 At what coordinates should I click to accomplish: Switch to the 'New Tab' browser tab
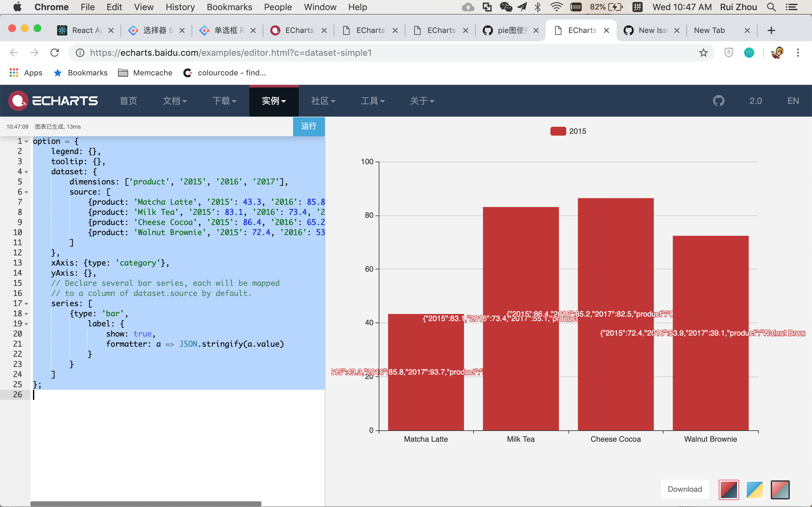pos(710,30)
